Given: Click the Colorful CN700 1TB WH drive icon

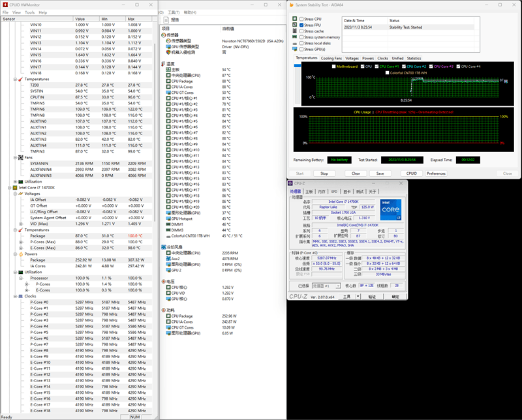Looking at the screenshot, I should (168, 236).
